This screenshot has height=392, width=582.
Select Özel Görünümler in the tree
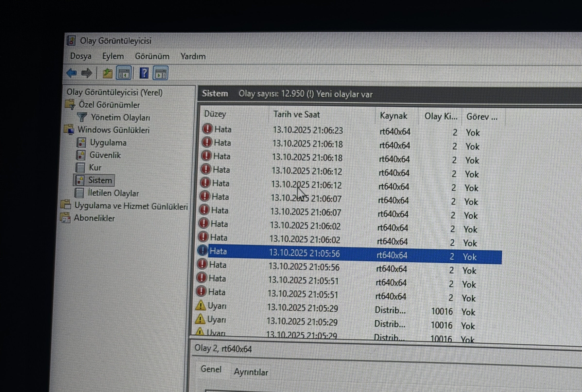(x=109, y=105)
